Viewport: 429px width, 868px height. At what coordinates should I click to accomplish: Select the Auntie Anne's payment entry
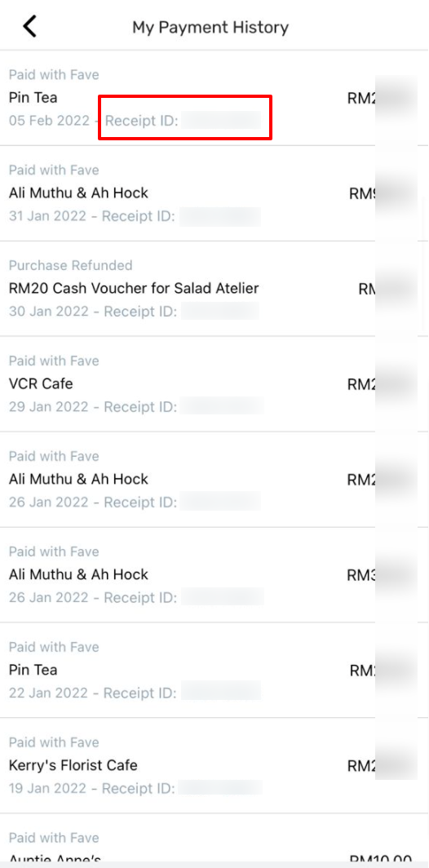tap(214, 840)
